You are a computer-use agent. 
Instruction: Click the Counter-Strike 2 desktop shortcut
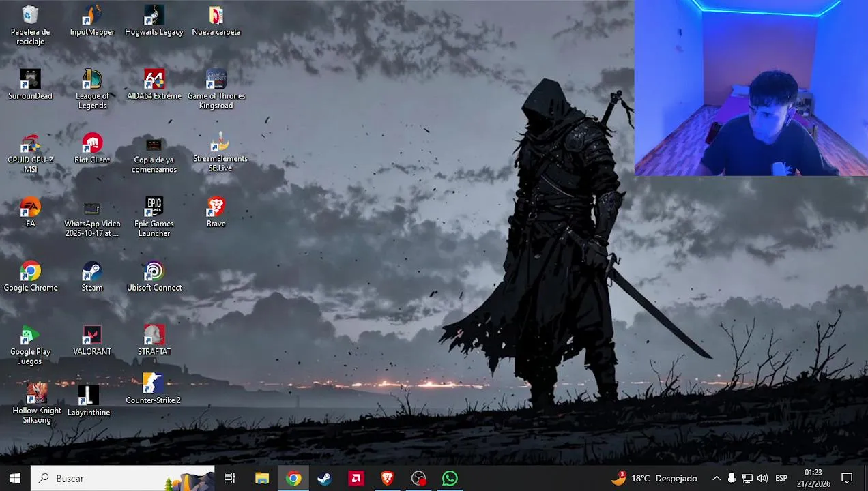153,389
